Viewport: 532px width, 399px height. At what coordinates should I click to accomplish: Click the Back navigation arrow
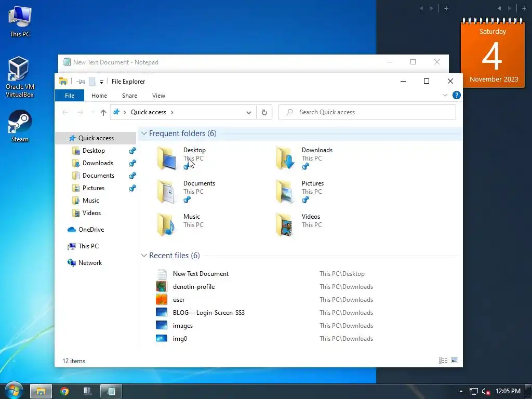[65, 112]
